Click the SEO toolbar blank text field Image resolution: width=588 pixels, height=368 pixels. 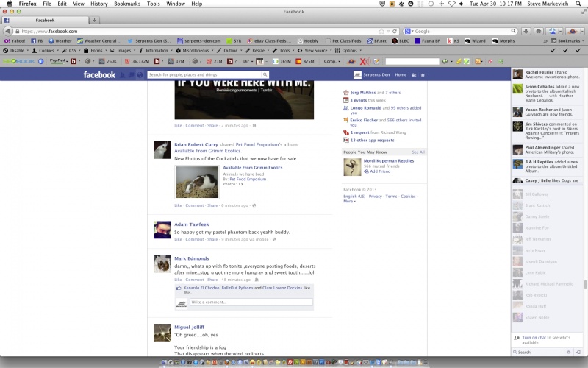412,61
